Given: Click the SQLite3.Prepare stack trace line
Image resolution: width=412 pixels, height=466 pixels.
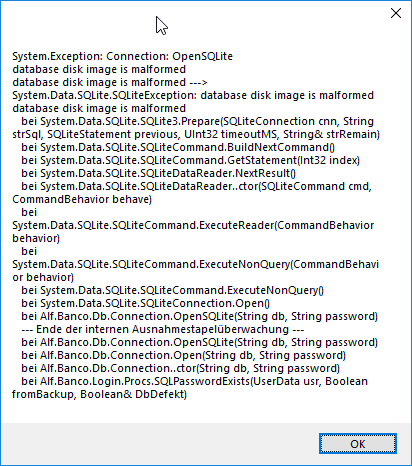Looking at the screenshot, I should (x=198, y=121).
